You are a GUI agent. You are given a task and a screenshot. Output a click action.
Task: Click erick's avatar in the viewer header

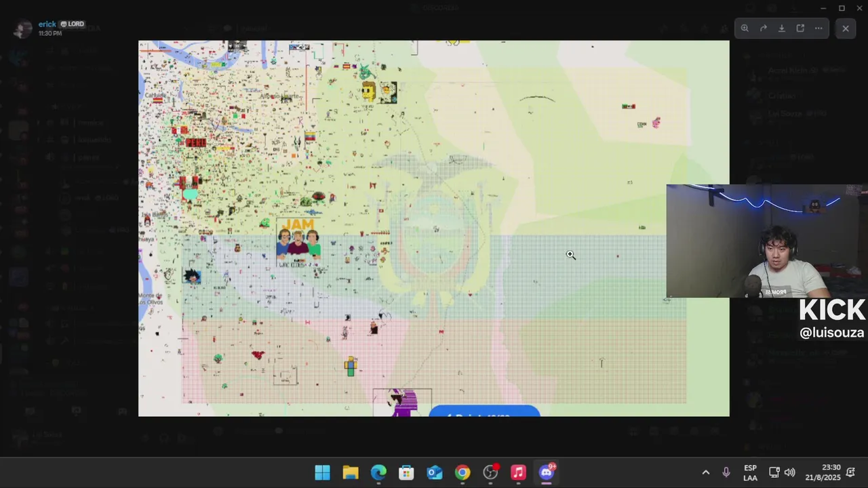point(23,29)
